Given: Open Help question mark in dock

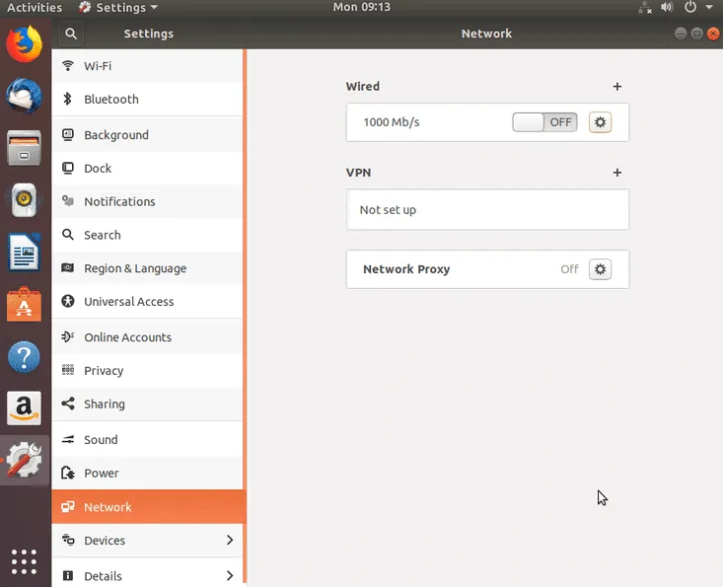Looking at the screenshot, I should click(24, 356).
